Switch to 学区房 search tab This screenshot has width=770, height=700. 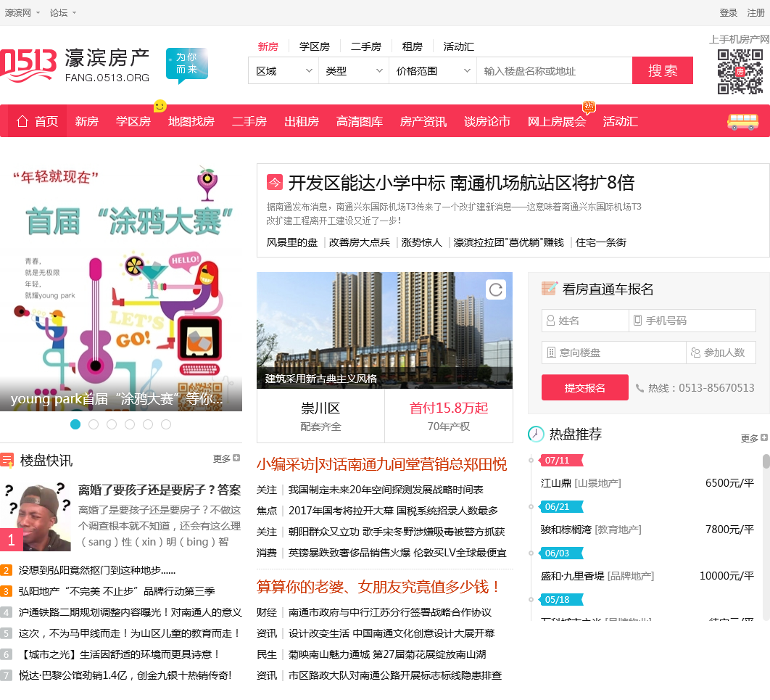tap(314, 46)
